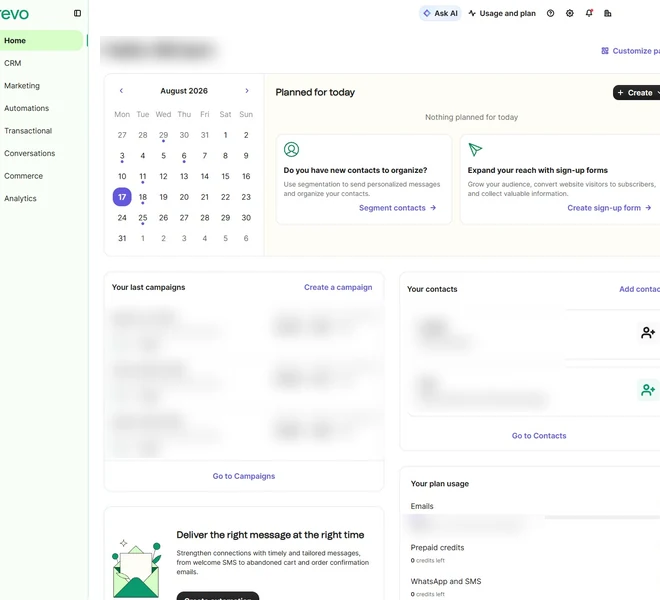Click the paper plane icon on sign-up card
Viewport: 660px width, 600px height.
475,149
